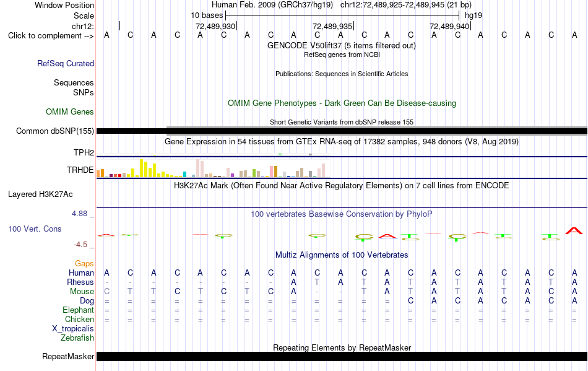Click "RefSeq genes from NCBI" title
The width and height of the screenshot is (588, 371).
(342, 55)
